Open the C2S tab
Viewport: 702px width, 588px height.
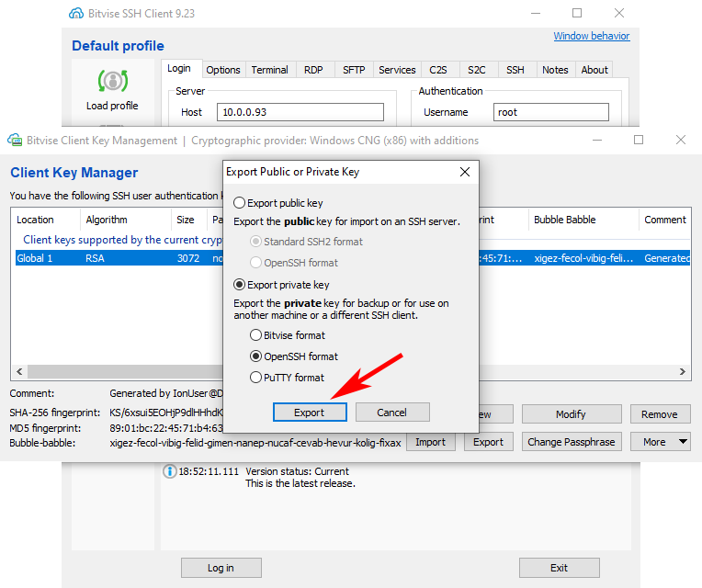point(438,70)
